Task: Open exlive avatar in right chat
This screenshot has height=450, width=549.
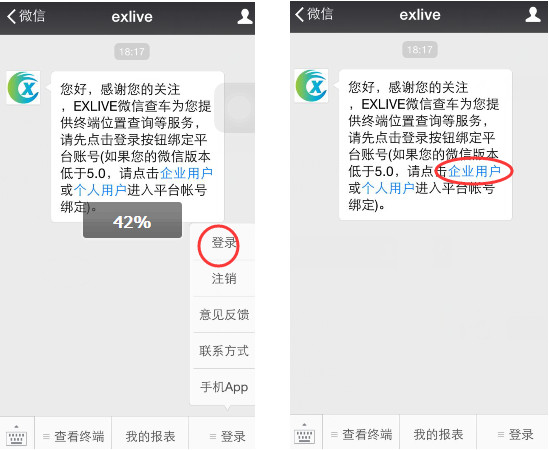Action: tap(311, 86)
